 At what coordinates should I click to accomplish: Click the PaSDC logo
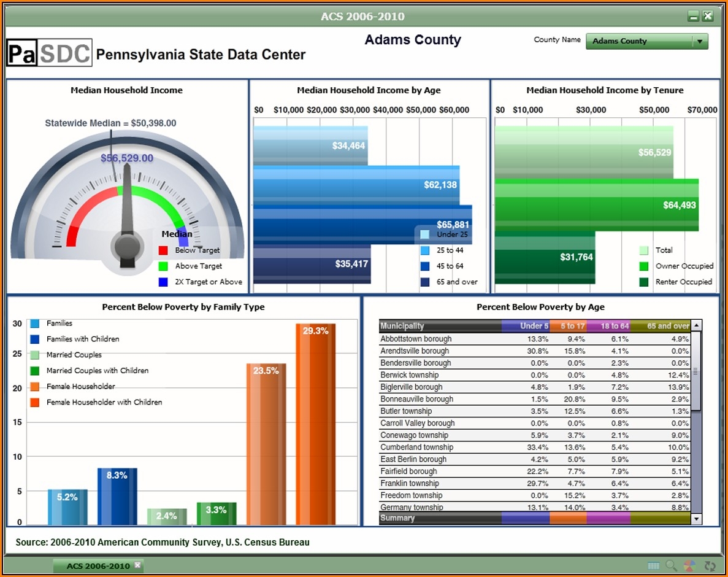pos(49,53)
